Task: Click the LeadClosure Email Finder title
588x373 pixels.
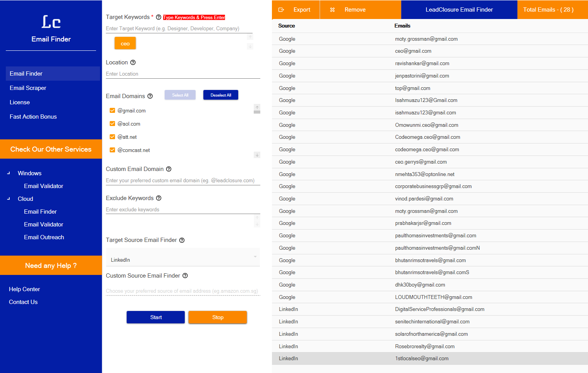Action: [x=459, y=10]
